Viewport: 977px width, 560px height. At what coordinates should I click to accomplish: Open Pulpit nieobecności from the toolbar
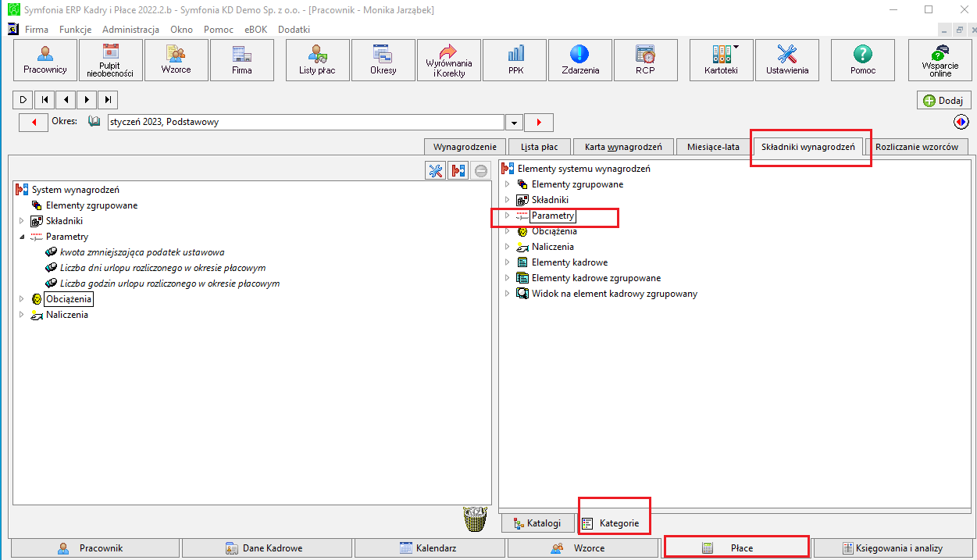[111, 60]
